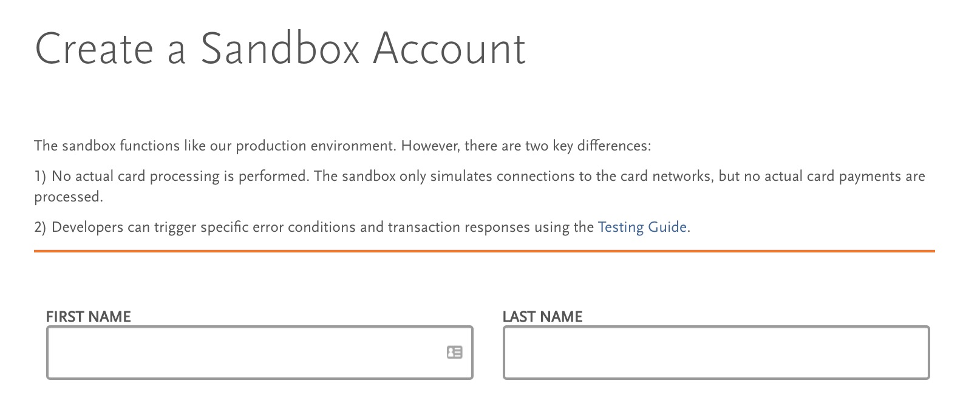Select the LAST NAME label text

(542, 316)
